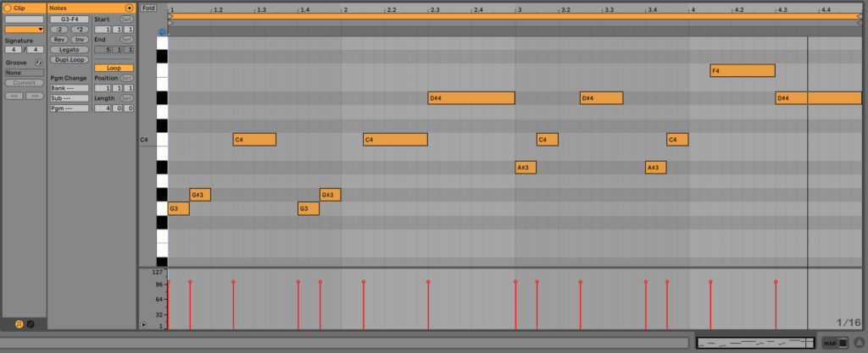Click the Rev reverse button
868x353 pixels.
[x=58, y=40]
